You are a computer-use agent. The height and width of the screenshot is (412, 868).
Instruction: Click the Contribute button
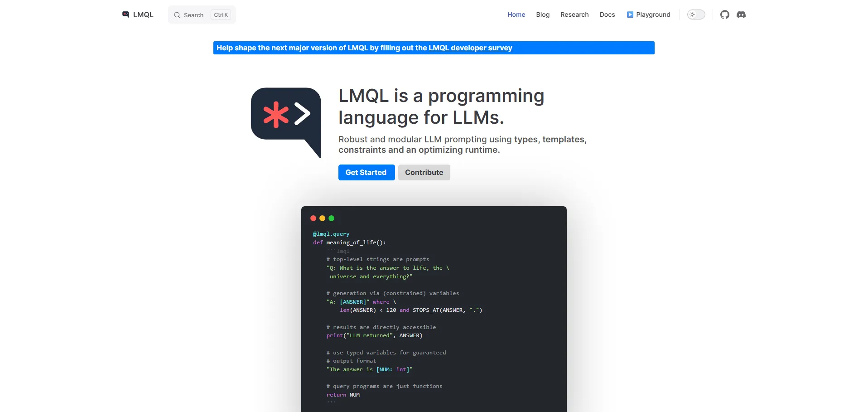pyautogui.click(x=424, y=172)
